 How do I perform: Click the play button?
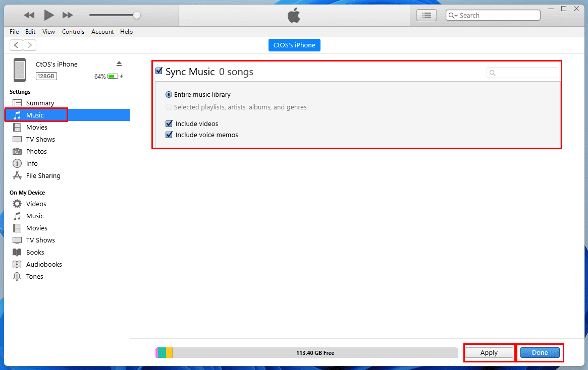pyautogui.click(x=49, y=15)
